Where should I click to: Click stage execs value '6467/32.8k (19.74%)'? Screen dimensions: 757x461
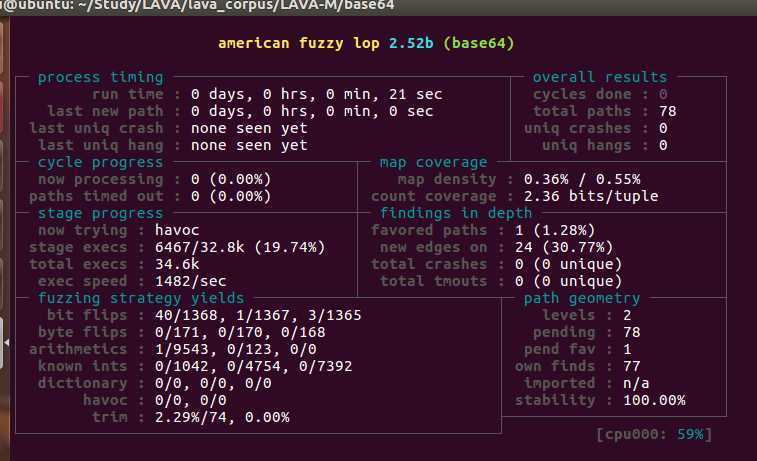(240, 247)
